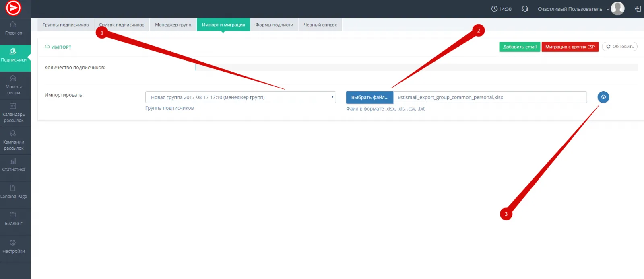Open the Landing Page section
Image resolution: width=644 pixels, height=279 pixels.
click(x=13, y=192)
